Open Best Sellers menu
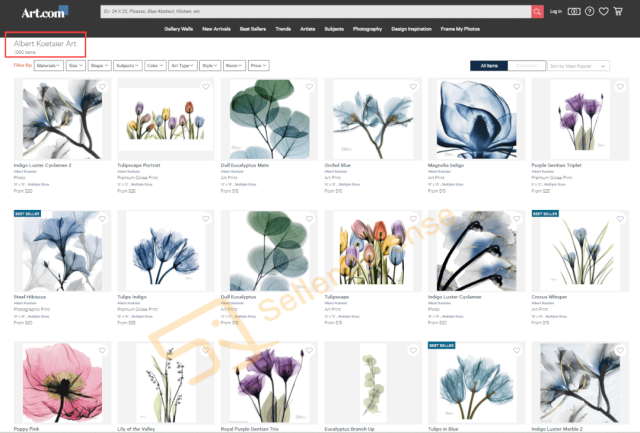This screenshot has height=433, width=640. coord(253,29)
